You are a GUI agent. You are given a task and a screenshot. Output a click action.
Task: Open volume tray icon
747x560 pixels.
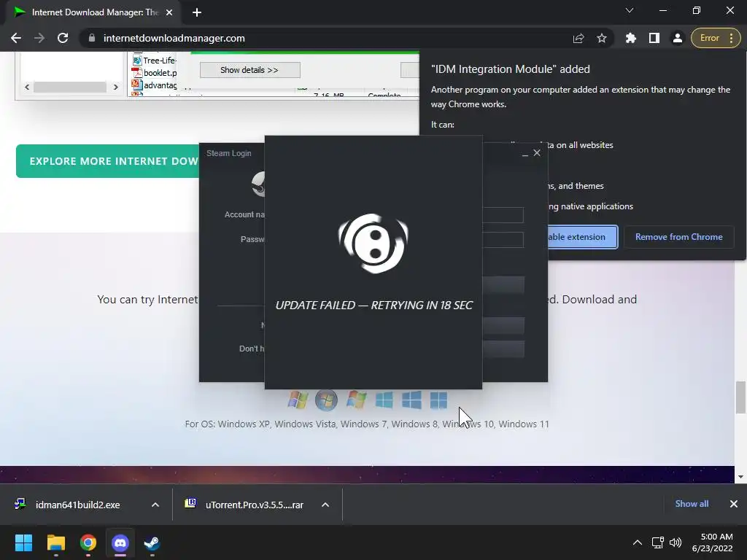676,542
